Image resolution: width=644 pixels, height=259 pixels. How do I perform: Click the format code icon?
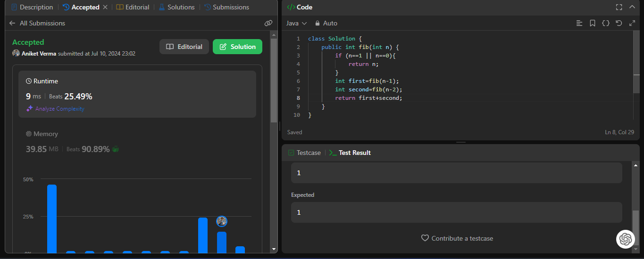click(x=579, y=23)
